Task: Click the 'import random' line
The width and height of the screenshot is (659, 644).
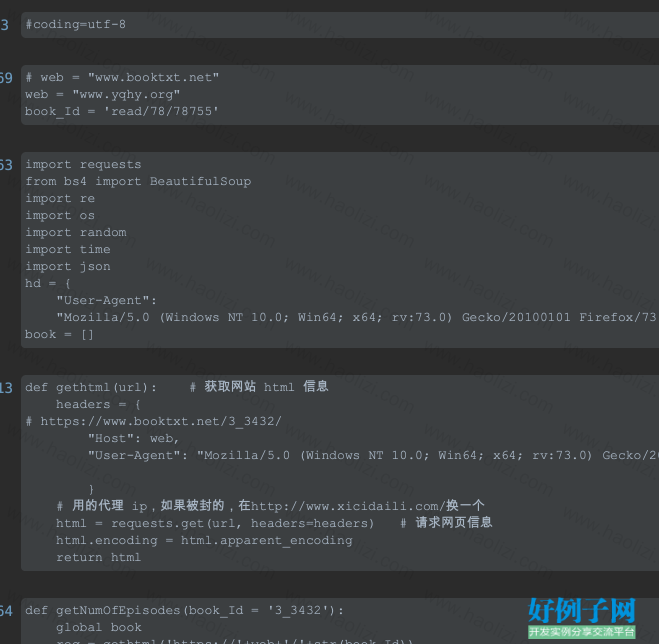Action: click(75, 232)
